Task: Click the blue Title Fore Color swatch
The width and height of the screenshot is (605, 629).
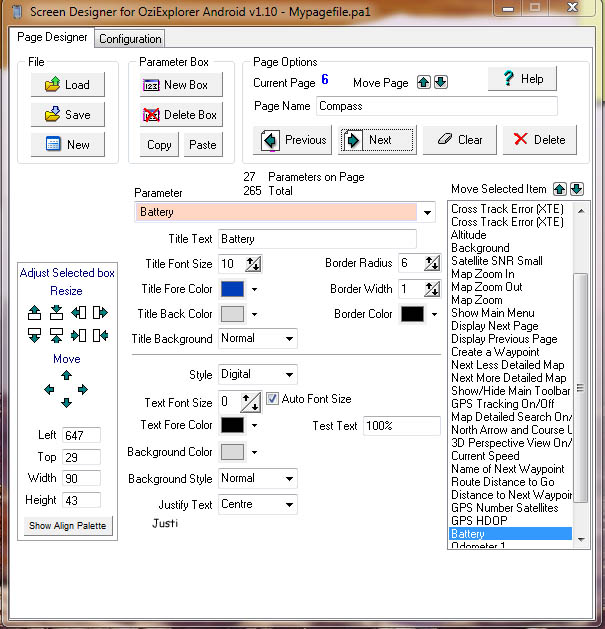Action: tap(232, 289)
